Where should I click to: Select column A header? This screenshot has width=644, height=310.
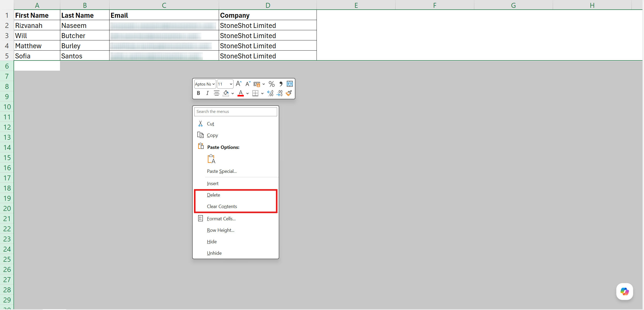click(37, 5)
